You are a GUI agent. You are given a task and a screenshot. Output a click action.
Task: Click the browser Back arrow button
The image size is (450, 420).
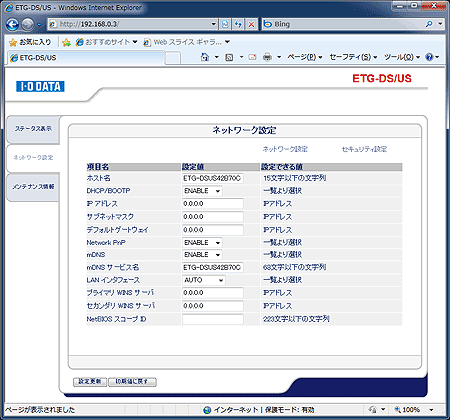point(12,24)
